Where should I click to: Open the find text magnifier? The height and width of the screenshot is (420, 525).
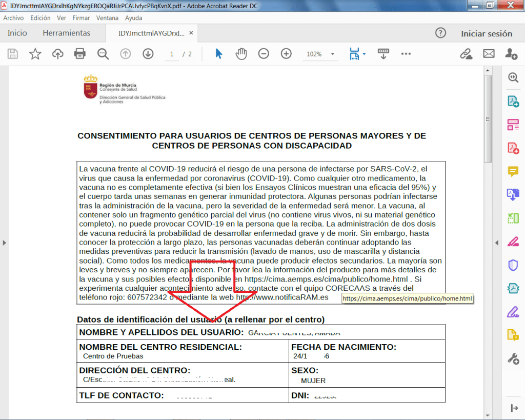(x=103, y=54)
